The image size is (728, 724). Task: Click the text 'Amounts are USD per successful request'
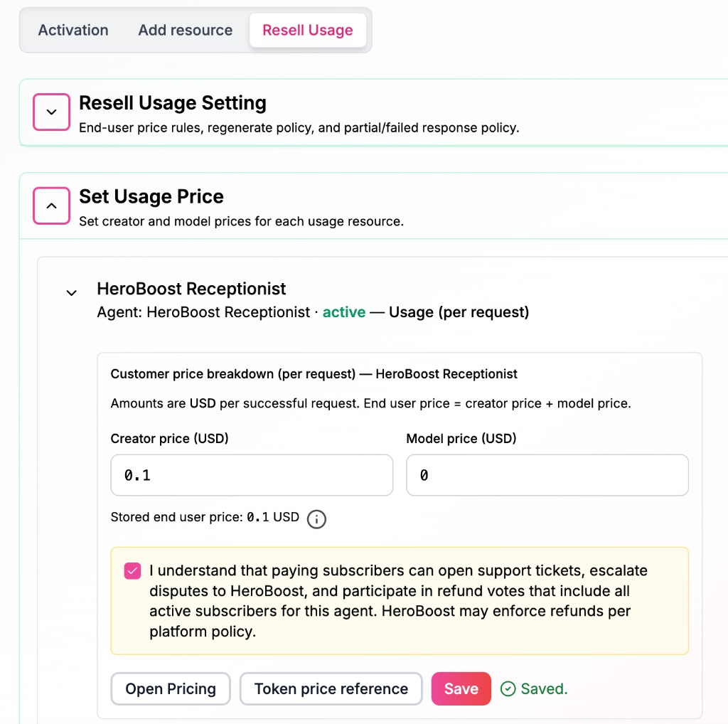coord(235,403)
